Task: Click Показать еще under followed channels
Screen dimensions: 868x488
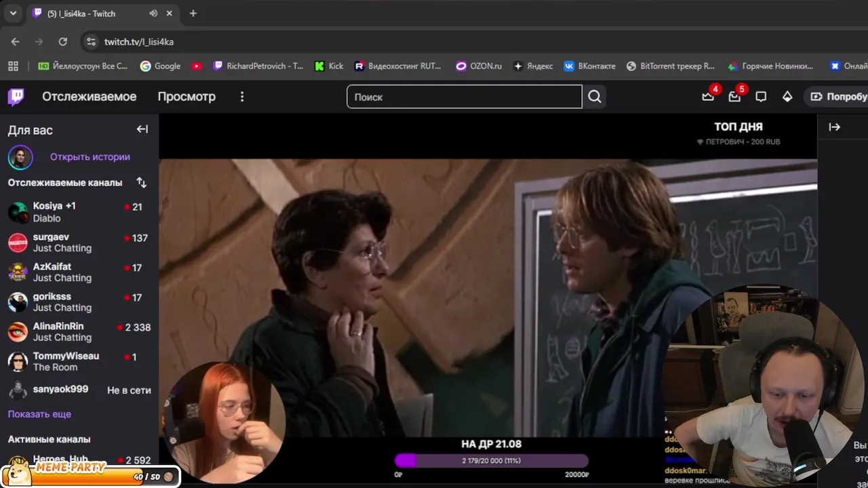Action: 39,414
